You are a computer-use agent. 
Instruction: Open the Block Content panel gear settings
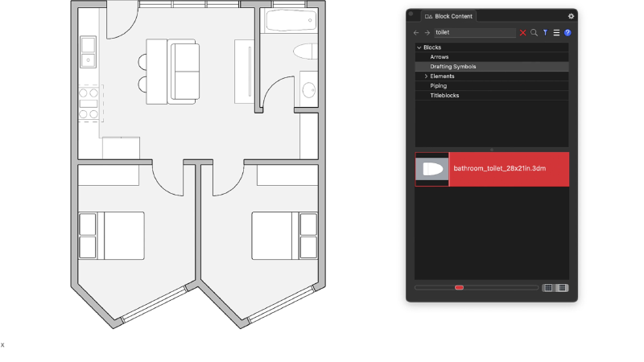(x=571, y=16)
